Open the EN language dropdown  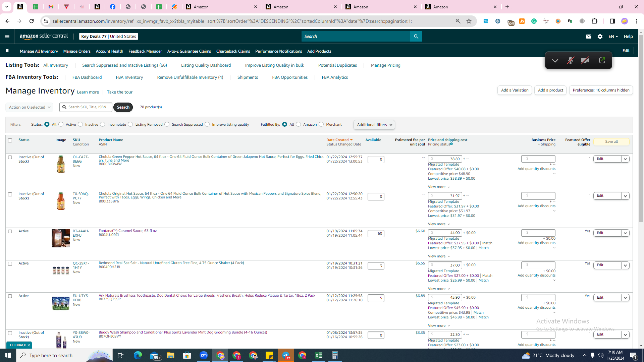[x=613, y=37]
